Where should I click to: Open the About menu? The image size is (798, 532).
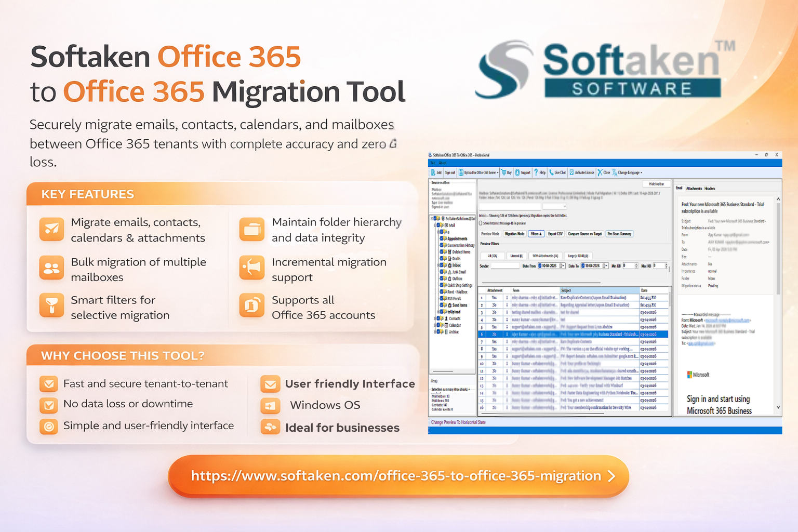pos(443,163)
